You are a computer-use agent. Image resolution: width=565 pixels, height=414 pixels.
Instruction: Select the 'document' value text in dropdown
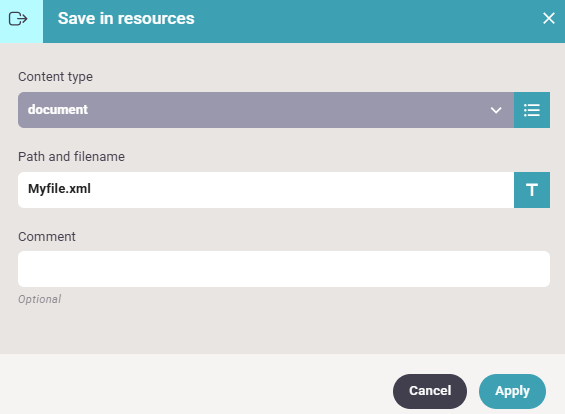pos(58,110)
